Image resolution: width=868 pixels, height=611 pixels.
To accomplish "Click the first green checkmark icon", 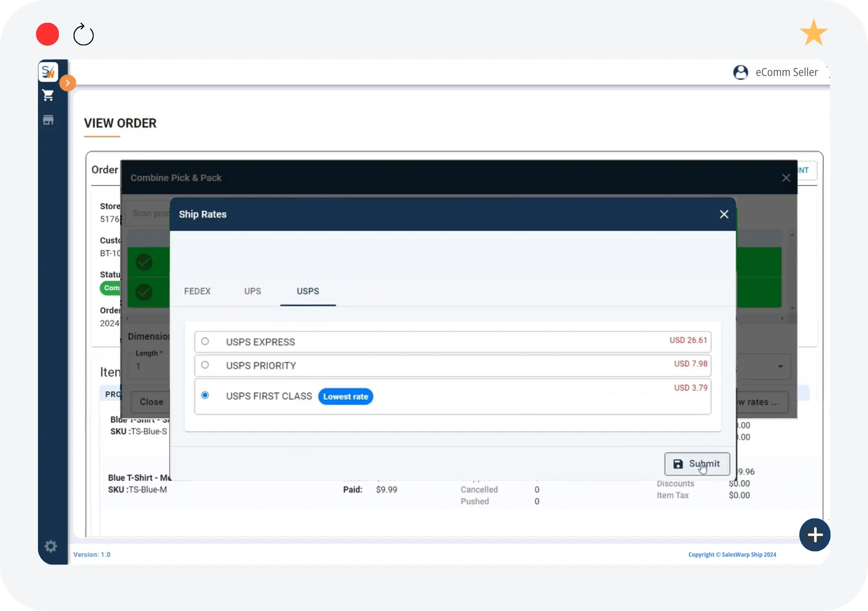I will click(144, 262).
